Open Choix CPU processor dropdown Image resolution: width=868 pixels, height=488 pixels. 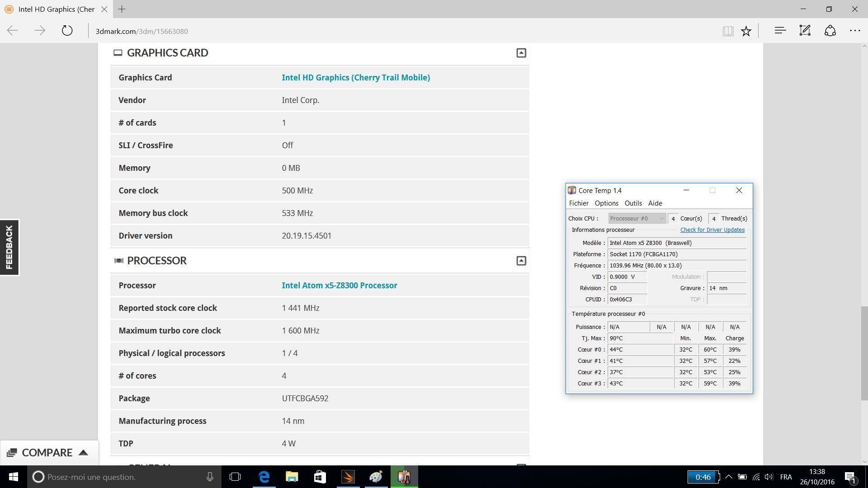tap(637, 219)
